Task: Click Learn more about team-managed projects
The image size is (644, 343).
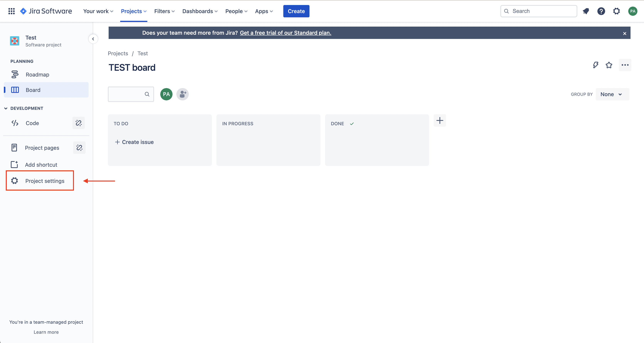Action: coord(46,332)
